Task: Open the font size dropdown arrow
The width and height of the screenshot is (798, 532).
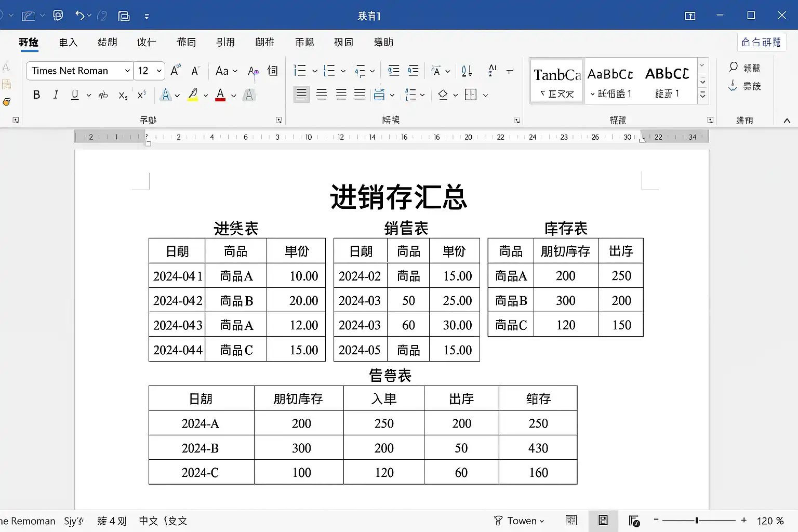Action: point(159,71)
